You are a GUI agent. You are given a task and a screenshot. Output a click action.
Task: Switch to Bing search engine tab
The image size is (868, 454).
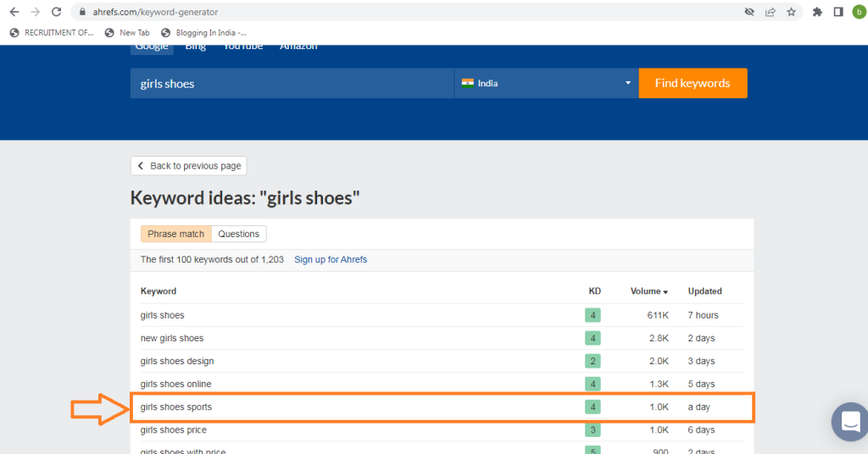[x=196, y=47]
